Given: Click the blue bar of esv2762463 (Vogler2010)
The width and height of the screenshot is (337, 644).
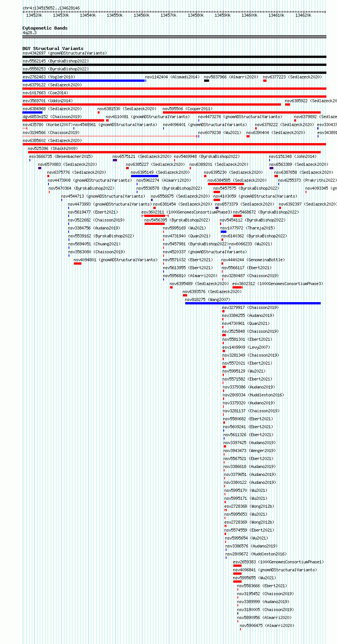Looking at the screenshot, I should coord(84,80).
